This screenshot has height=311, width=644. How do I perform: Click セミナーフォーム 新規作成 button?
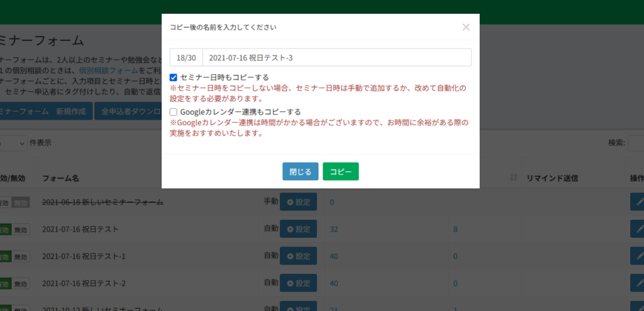pos(43,111)
